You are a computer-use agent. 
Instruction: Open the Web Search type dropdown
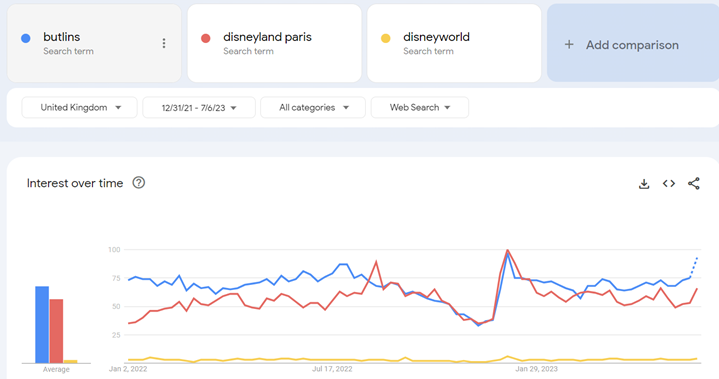[x=420, y=107]
